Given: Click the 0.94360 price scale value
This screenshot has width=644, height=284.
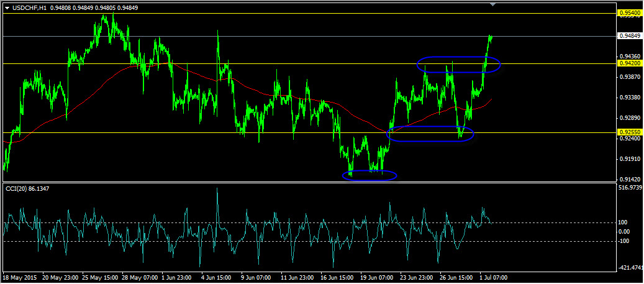Looking at the screenshot, I should 629,57.
